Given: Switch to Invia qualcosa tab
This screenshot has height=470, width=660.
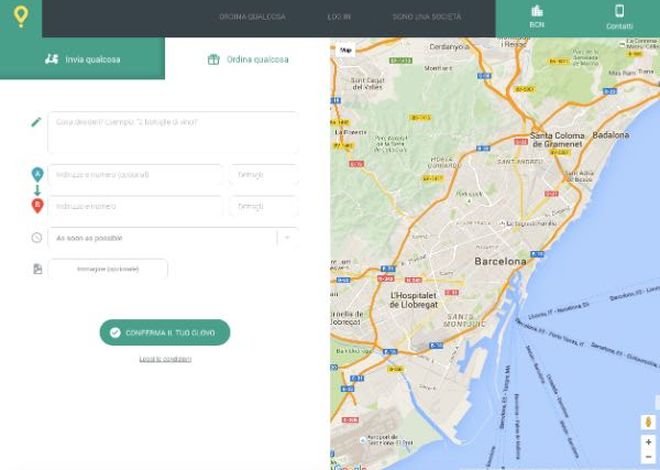Looking at the screenshot, I should [x=82, y=59].
